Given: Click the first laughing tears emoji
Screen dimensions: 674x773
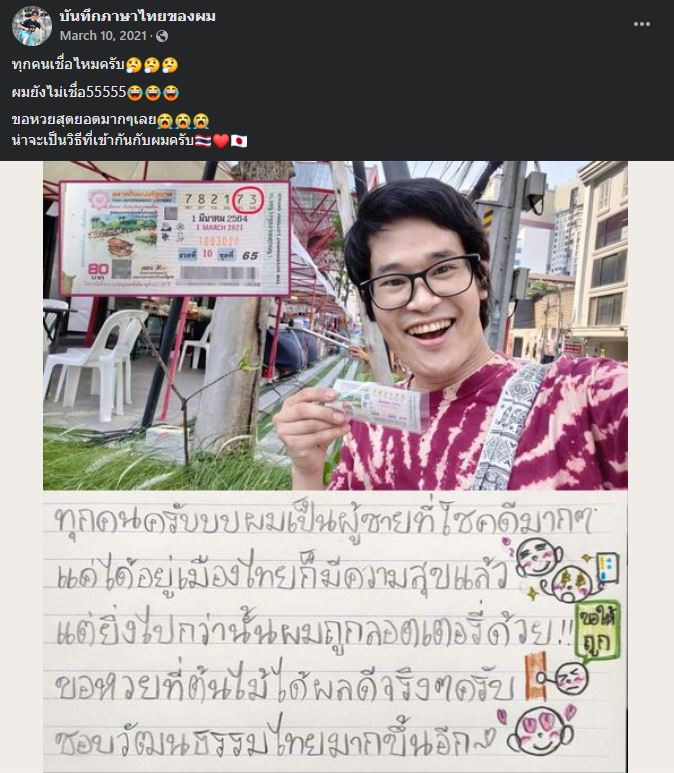Looking at the screenshot, I should (135, 92).
